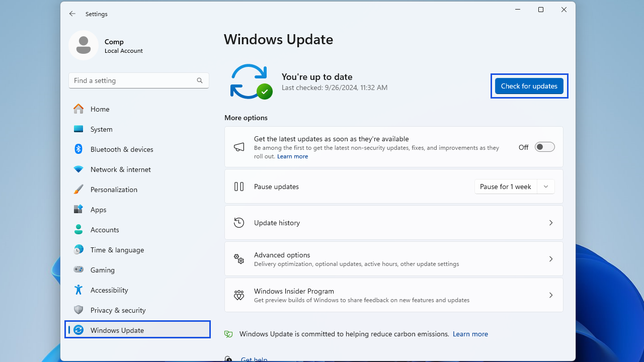Screen dimensions: 644x362
Task: Click the Last checked timestamp text
Action: [x=335, y=87]
